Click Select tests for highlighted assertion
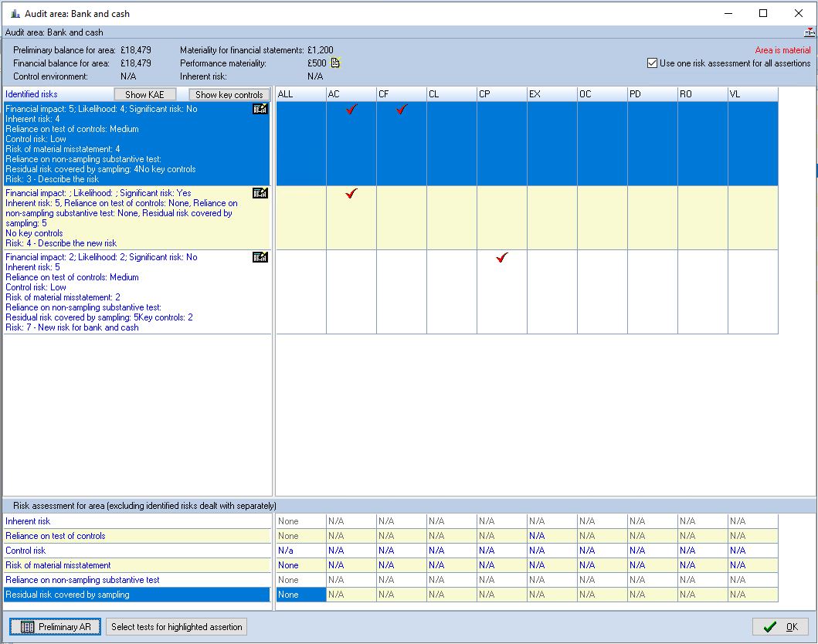 click(x=176, y=627)
